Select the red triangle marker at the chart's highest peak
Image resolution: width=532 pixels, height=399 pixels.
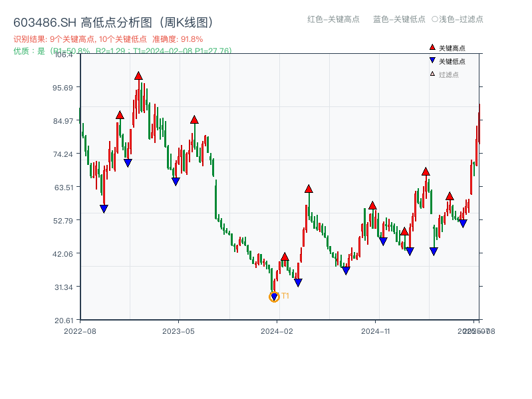click(138, 75)
